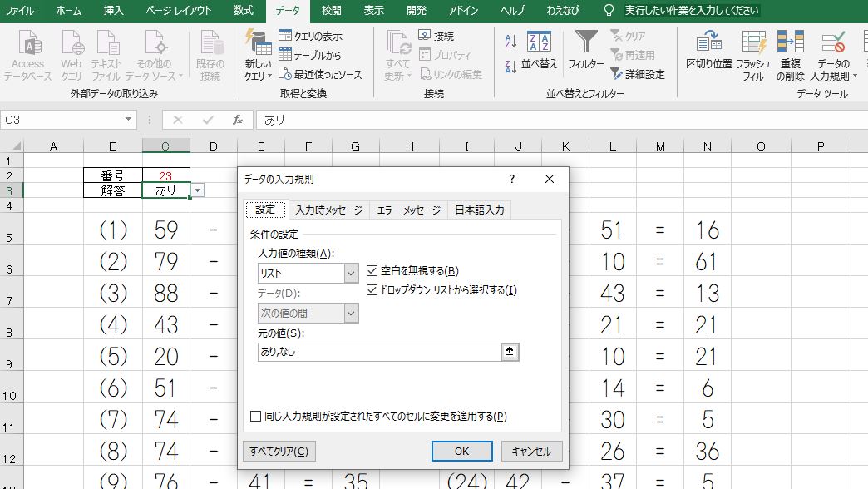
Task: Expand the Name Box dropdown
Action: click(128, 120)
